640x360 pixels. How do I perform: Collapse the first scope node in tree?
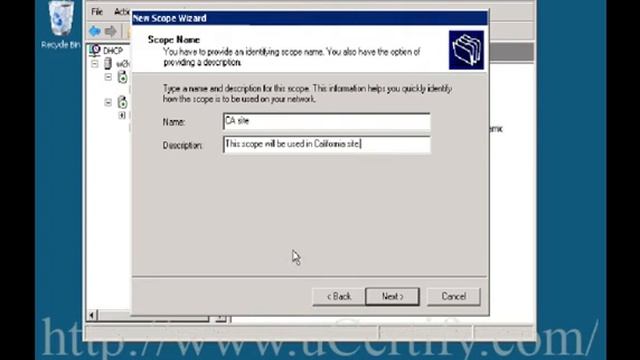click(108, 77)
